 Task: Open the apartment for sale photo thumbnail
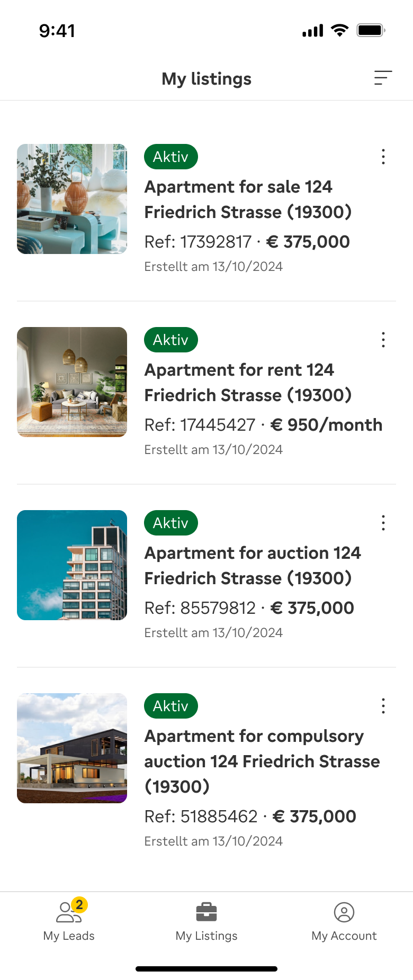pos(72,199)
